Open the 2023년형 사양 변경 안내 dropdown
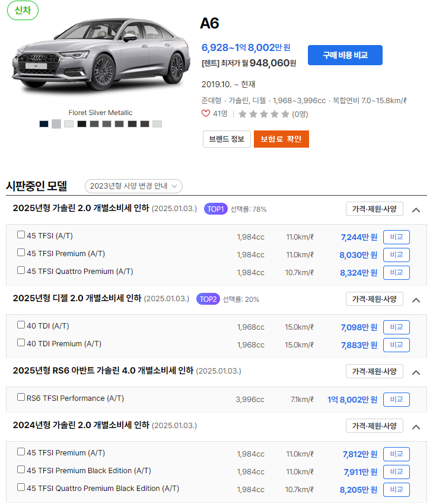This screenshot has height=504, width=436. pyautogui.click(x=133, y=186)
